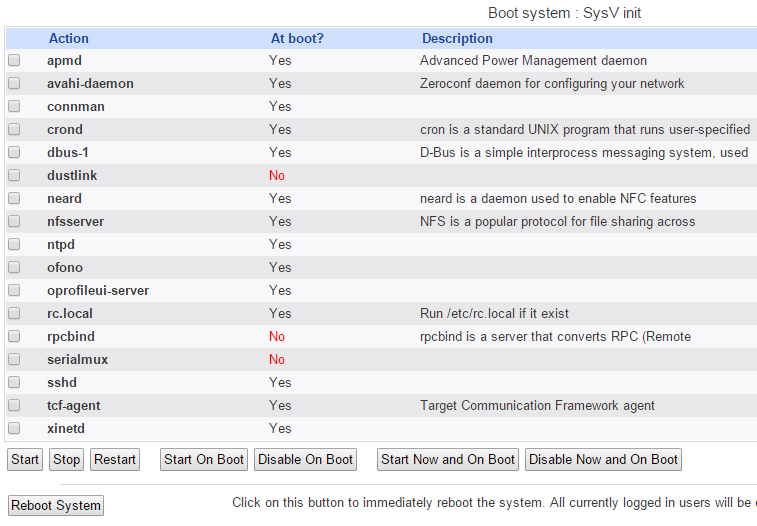This screenshot has height=526, width=757.
Task: Tick the sshd row checkbox
Action: point(14,383)
